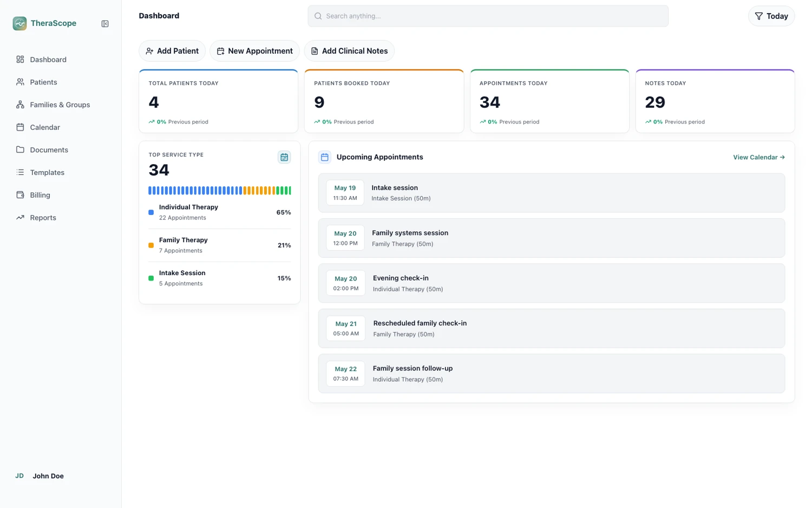Viewport: 812px width, 508px height.
Task: Open the Templates section
Action: 61,172
